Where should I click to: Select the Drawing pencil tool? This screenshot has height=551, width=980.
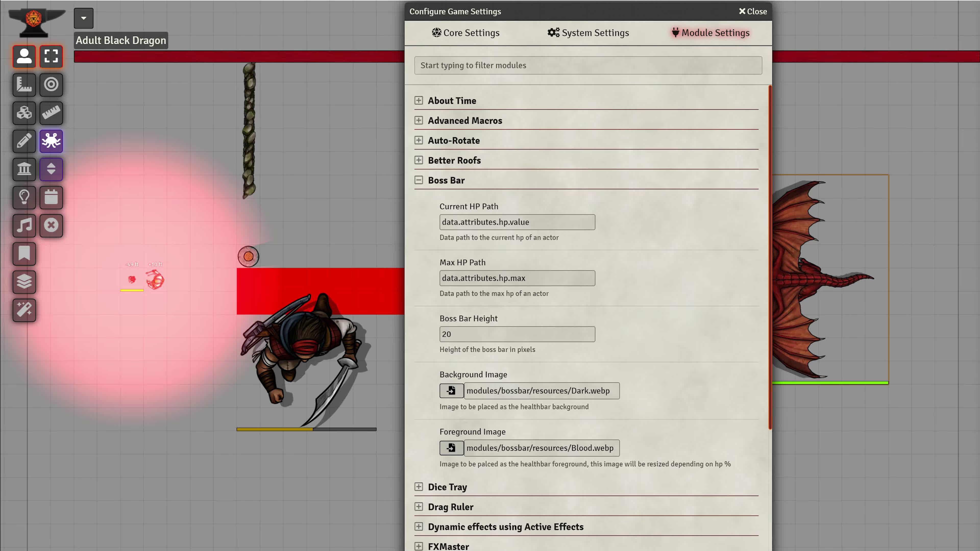24,141
